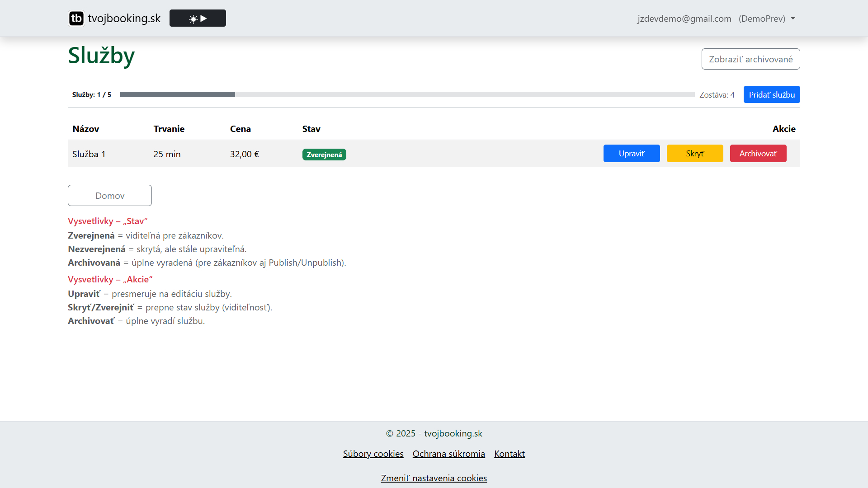
Task: Go home via the Domov button
Action: [110, 196]
